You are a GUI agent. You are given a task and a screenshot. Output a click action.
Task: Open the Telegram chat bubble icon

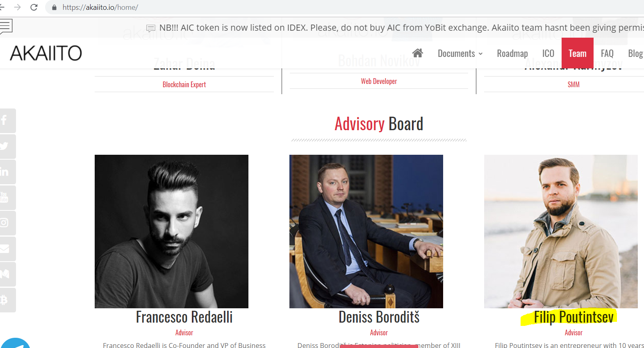coord(15,343)
